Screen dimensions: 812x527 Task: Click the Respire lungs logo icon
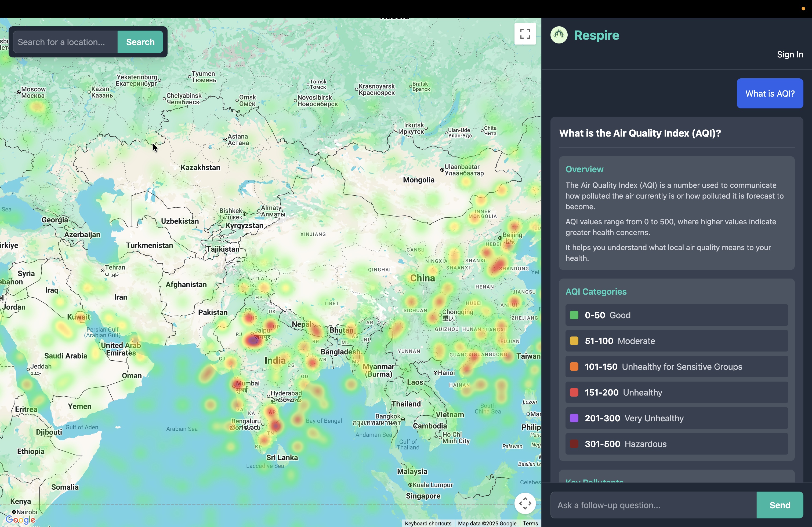coord(559,35)
